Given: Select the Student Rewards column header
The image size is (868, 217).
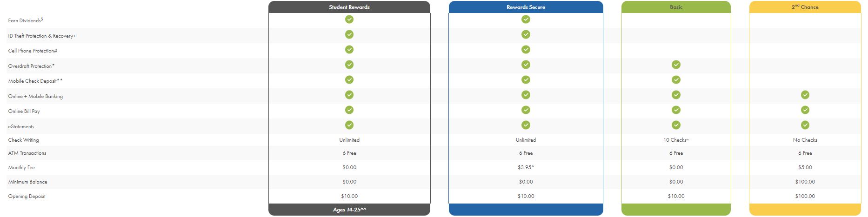Looking at the screenshot, I should [x=349, y=7].
